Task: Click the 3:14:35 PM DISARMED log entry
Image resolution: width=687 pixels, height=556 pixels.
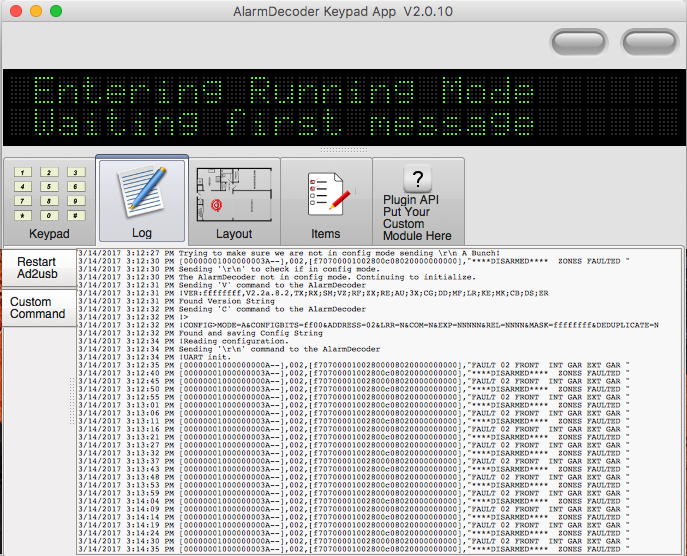Action: (x=354, y=549)
